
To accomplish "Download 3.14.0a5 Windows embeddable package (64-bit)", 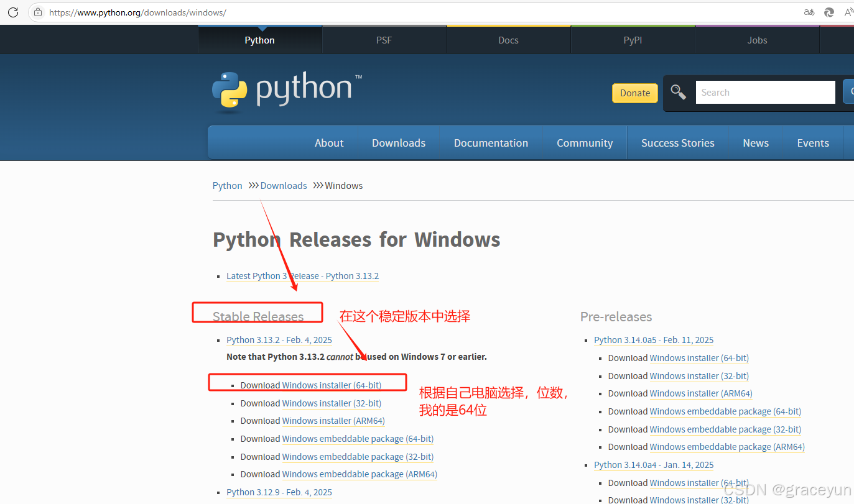I will [725, 411].
